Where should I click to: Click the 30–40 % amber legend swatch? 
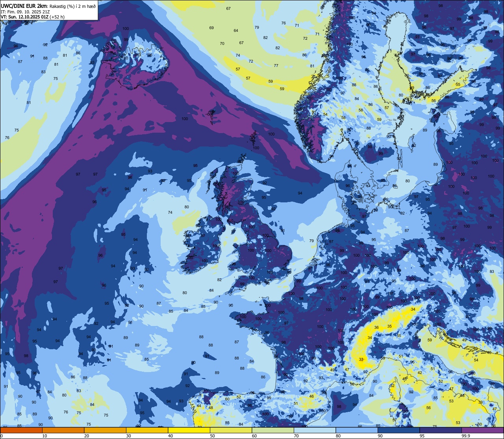click(147, 430)
